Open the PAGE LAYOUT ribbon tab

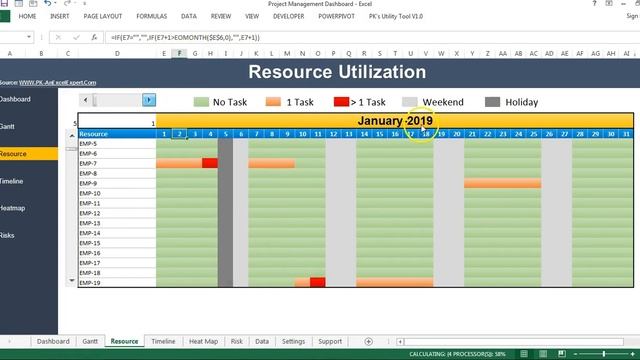coord(103,16)
